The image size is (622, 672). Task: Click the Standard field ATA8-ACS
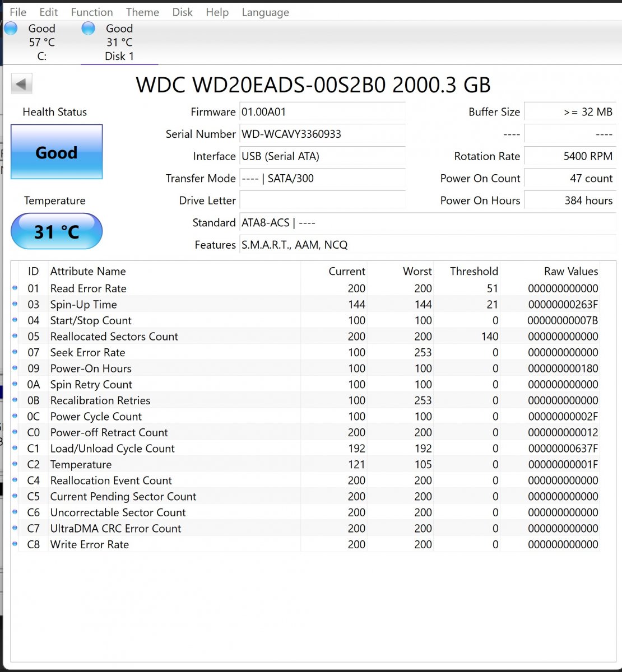click(x=428, y=222)
